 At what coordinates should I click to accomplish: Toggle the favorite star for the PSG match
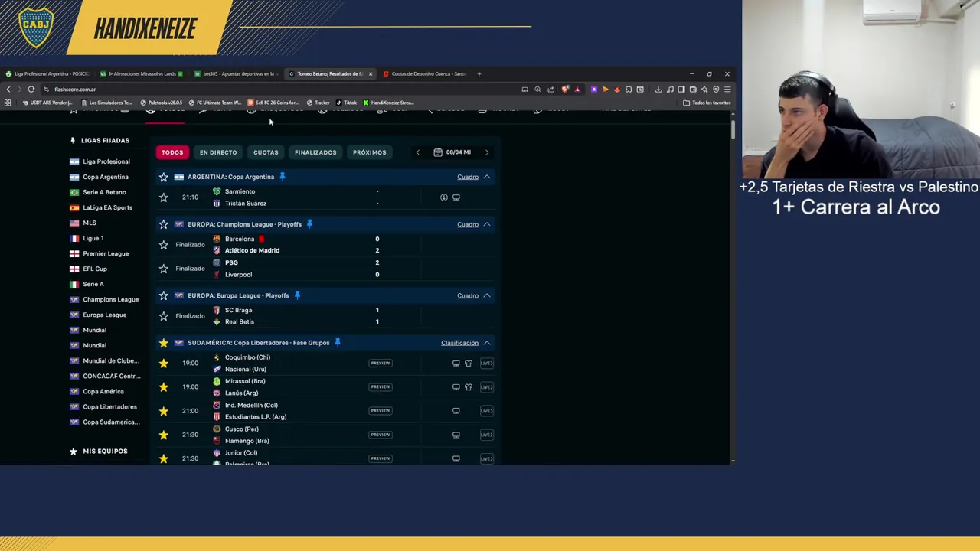(x=163, y=269)
